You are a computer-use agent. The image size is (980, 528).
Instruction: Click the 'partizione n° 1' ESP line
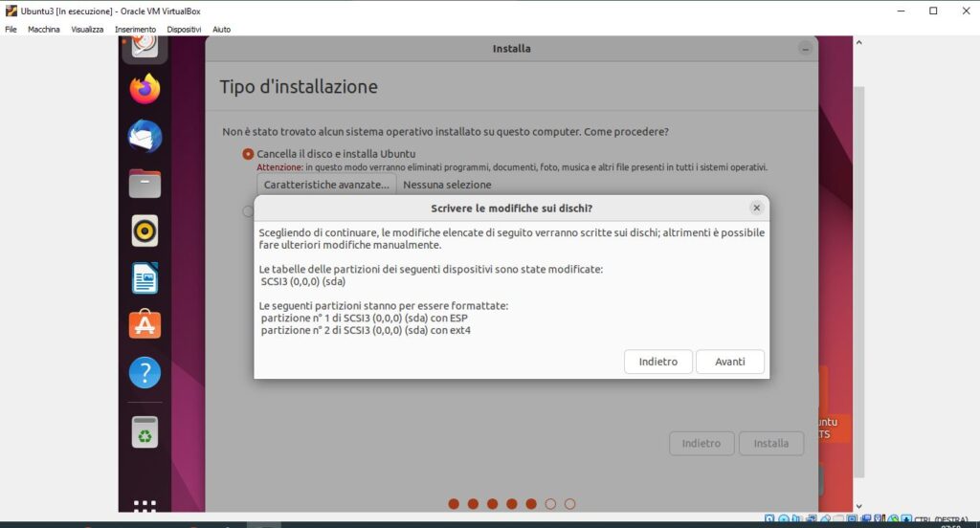[365, 319]
